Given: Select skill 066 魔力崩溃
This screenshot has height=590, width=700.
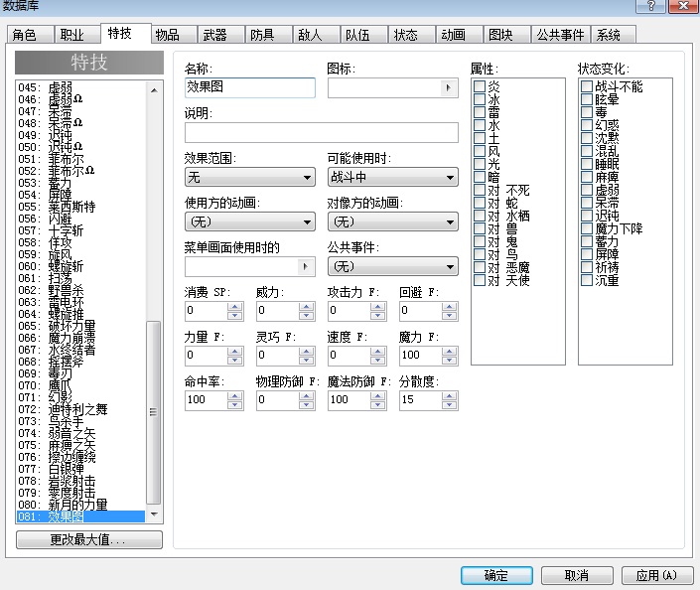Looking at the screenshot, I should [x=80, y=338].
